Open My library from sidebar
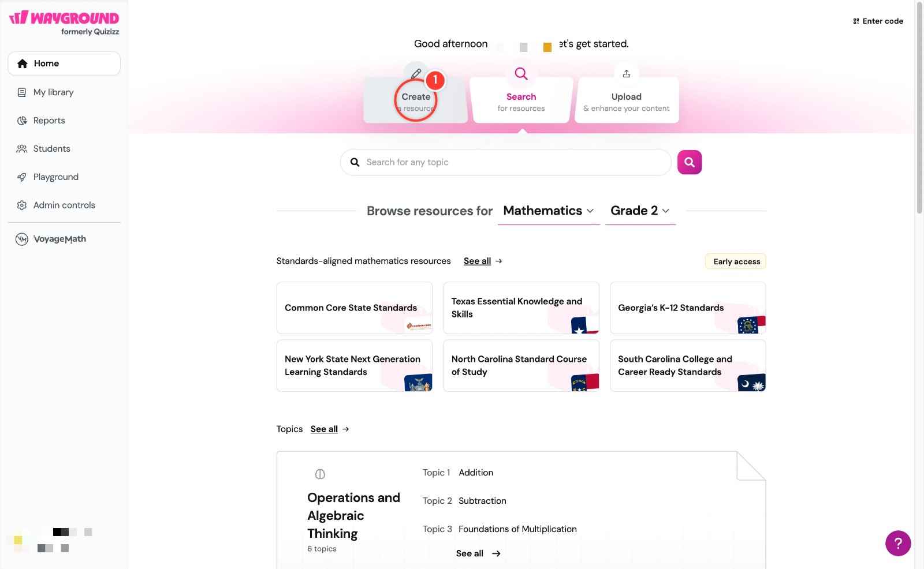This screenshot has width=924, height=569. click(x=64, y=92)
